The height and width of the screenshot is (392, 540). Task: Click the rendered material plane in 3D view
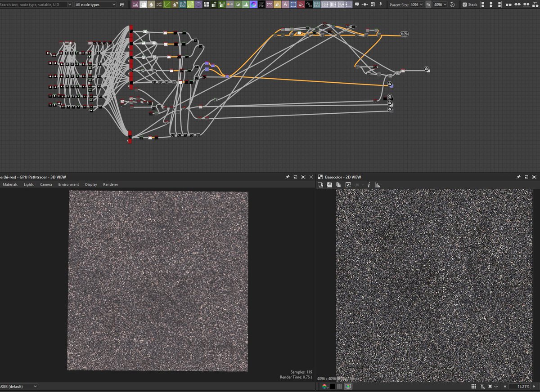pyautogui.click(x=158, y=281)
